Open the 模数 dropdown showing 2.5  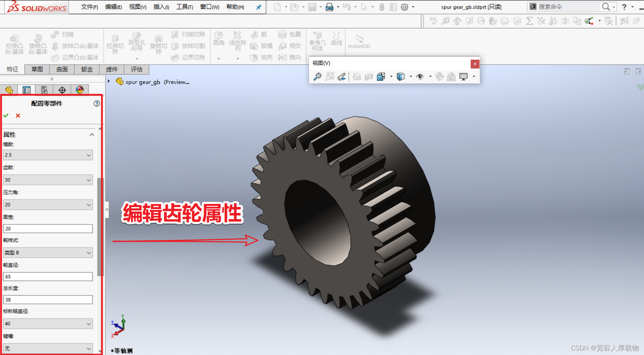[x=48, y=155]
